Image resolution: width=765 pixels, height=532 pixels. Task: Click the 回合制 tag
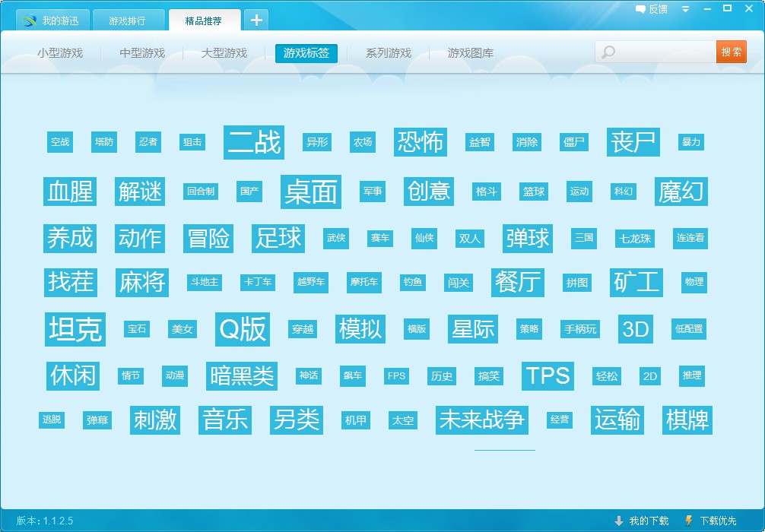click(x=201, y=192)
